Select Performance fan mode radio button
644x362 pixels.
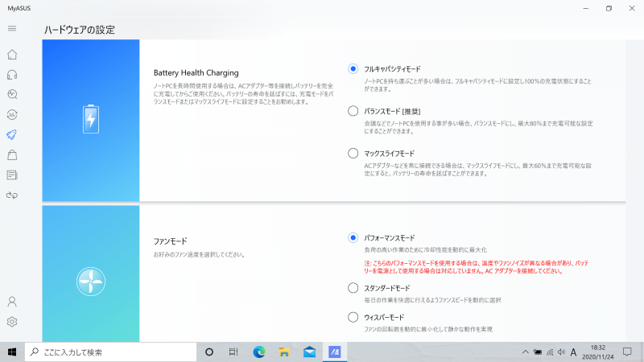click(x=353, y=237)
